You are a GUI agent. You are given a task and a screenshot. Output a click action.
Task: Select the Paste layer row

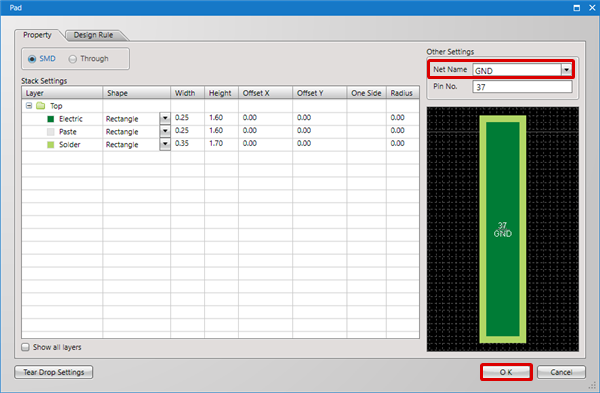(220, 132)
